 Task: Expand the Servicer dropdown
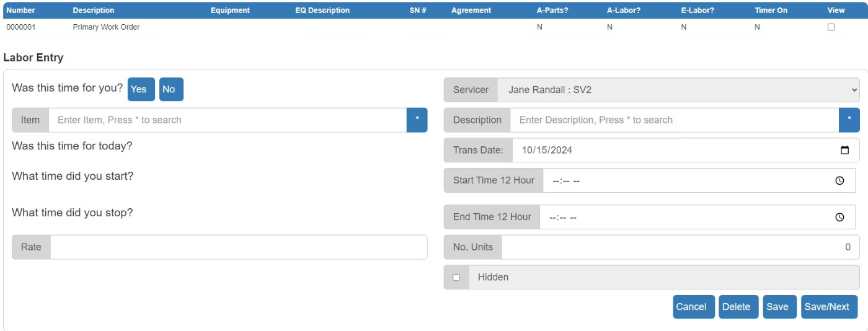(678, 90)
